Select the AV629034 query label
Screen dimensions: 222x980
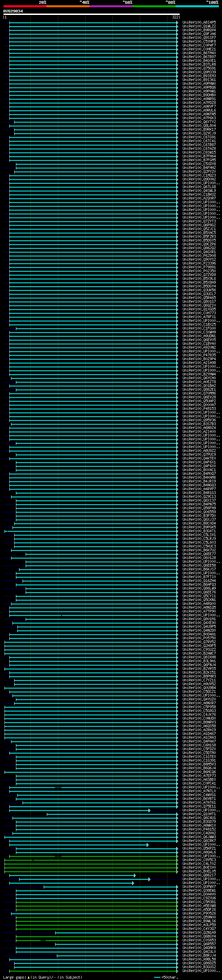pyautogui.click(x=13, y=11)
